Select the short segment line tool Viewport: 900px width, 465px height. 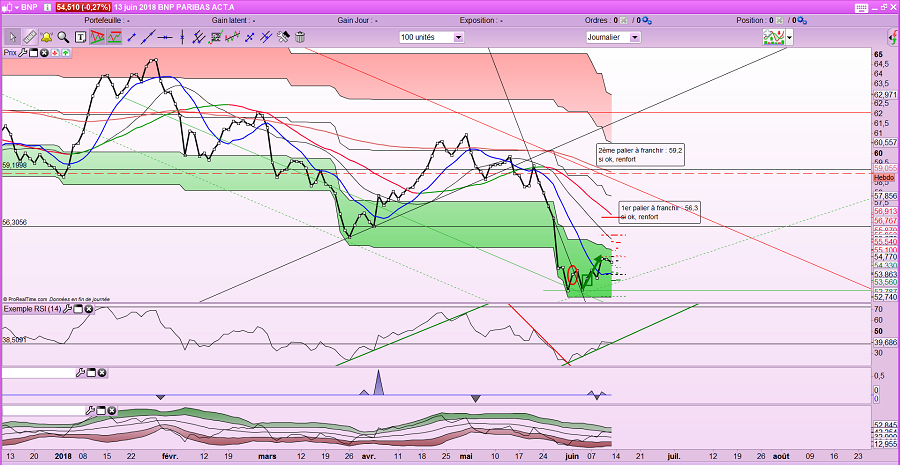coord(131,37)
